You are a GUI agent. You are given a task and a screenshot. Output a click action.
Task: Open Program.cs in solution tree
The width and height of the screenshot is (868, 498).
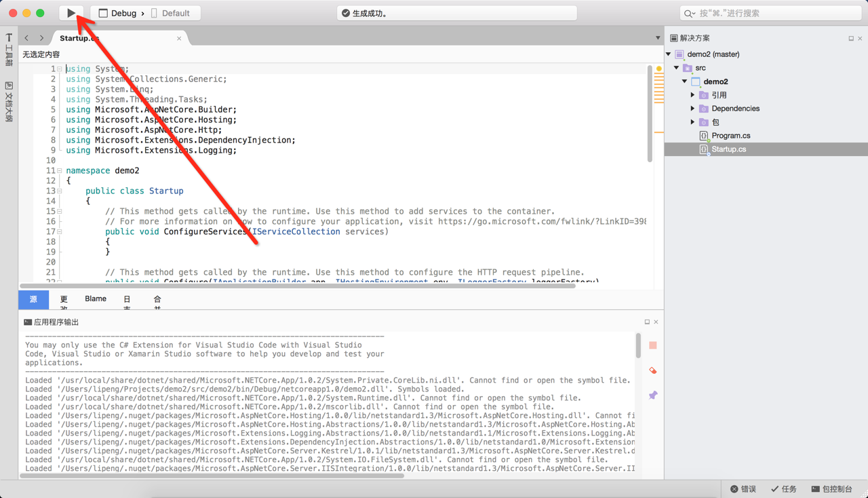point(730,136)
